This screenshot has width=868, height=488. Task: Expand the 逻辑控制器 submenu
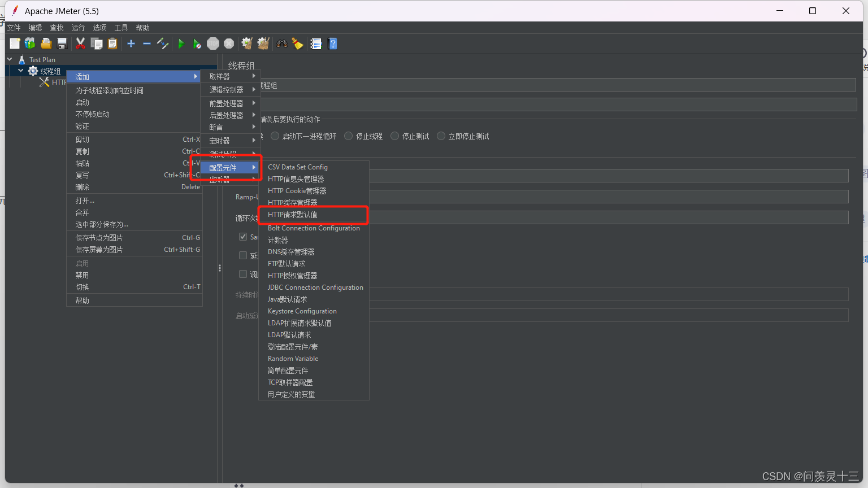click(231, 90)
